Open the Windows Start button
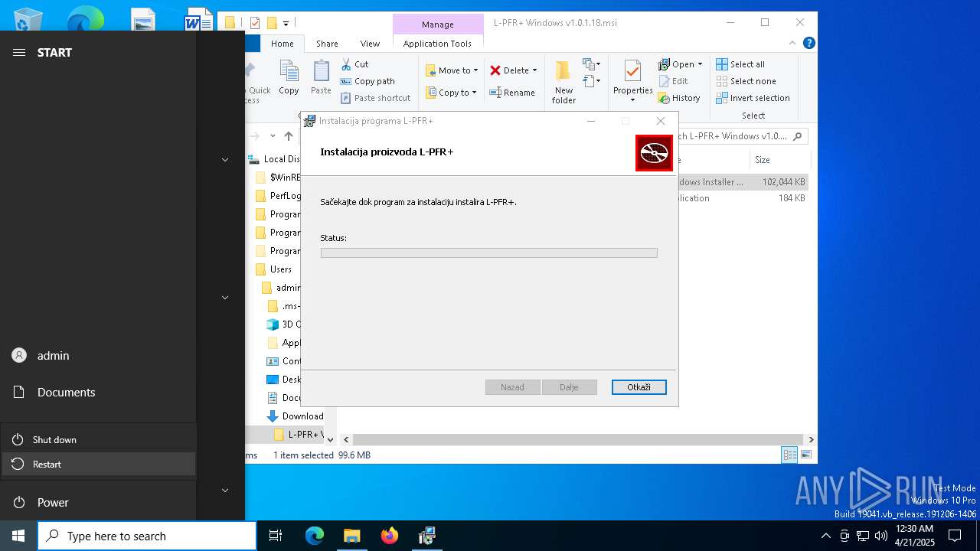This screenshot has width=980, height=551. click(x=18, y=536)
